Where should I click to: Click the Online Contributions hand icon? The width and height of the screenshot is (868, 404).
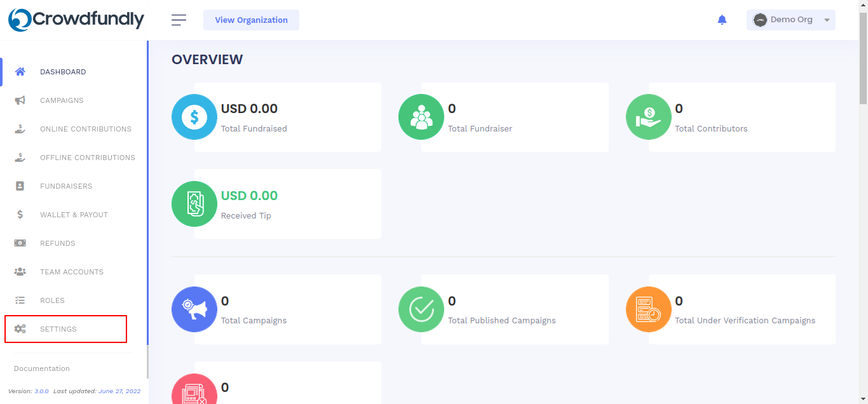coord(20,129)
